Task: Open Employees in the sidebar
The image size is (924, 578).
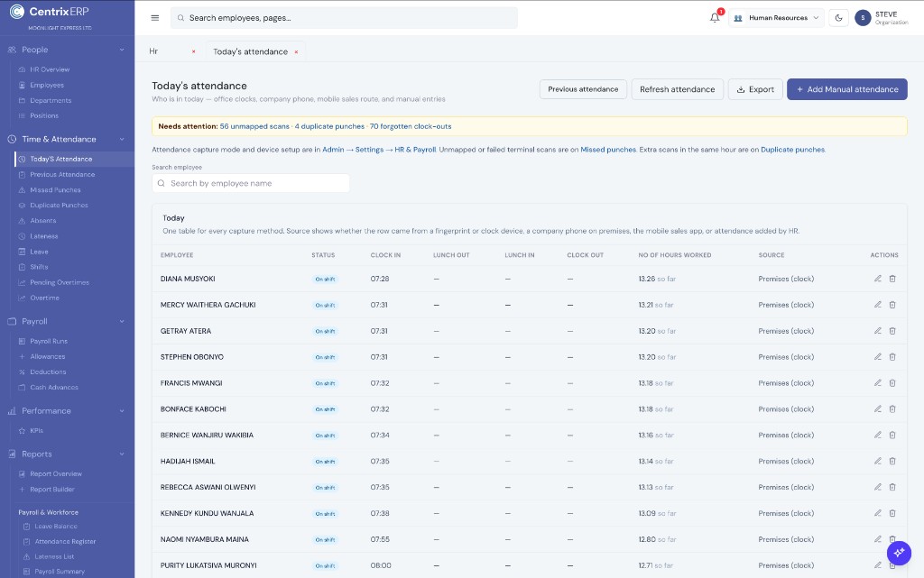Action: pyautogui.click(x=47, y=86)
